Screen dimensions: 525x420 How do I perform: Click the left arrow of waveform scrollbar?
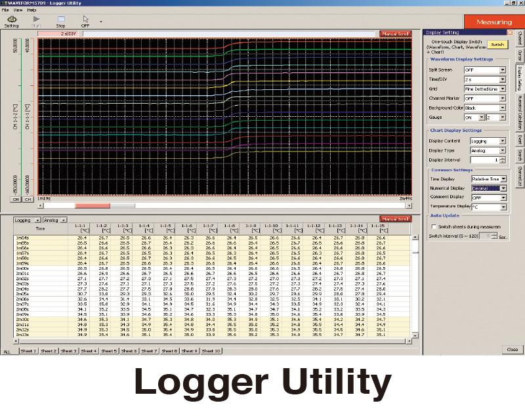41,205
